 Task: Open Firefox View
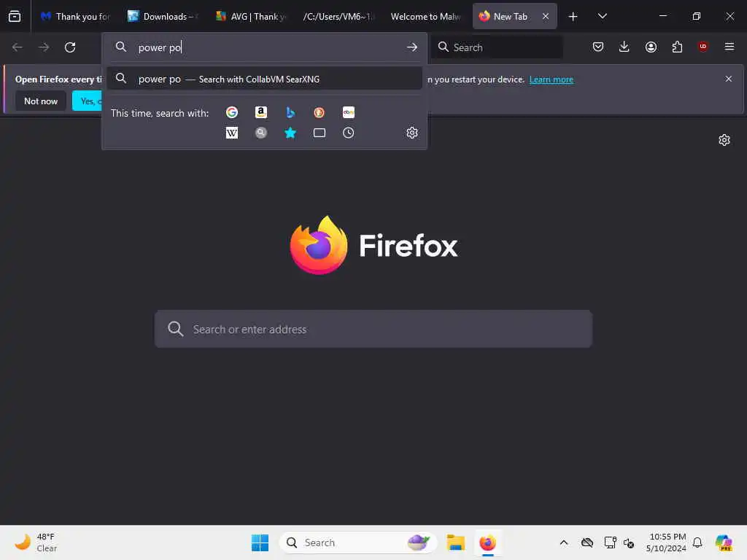coord(15,16)
